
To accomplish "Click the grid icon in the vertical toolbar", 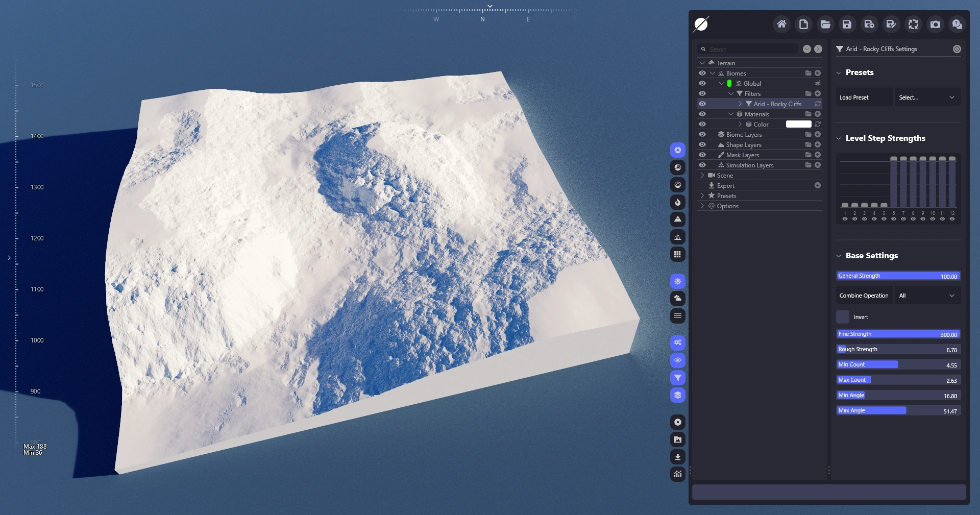I will (x=677, y=254).
